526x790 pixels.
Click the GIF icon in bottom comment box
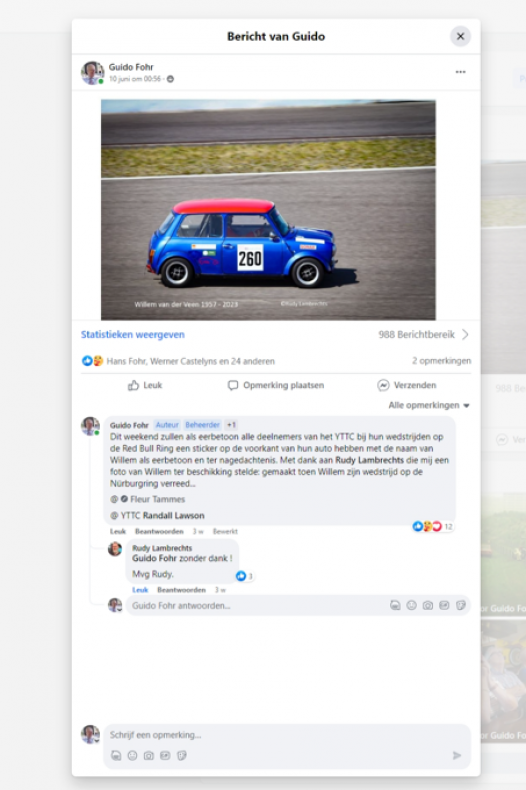pos(165,755)
